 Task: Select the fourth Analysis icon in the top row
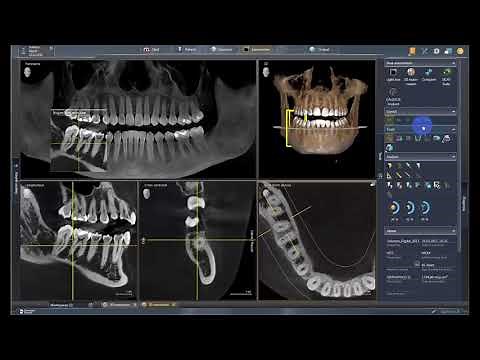coord(418,165)
